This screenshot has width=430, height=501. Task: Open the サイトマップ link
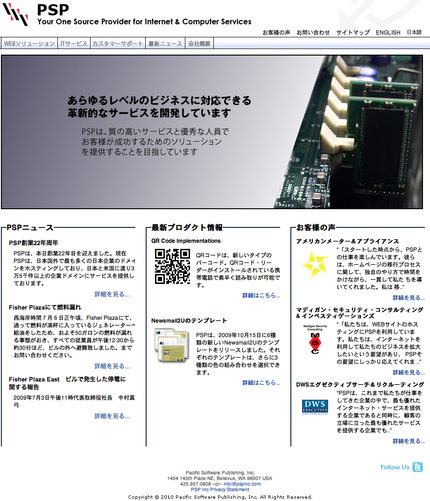coord(353,32)
